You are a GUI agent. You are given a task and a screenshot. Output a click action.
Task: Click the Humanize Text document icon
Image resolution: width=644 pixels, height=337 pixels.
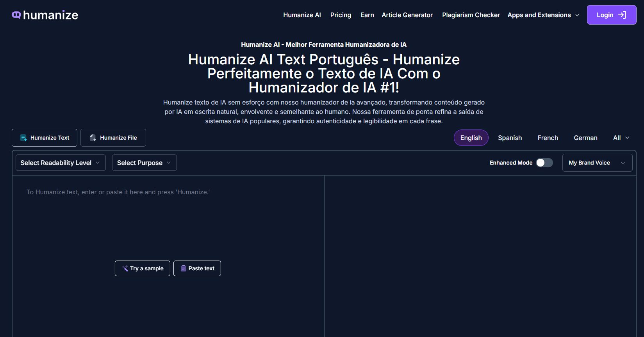[23, 138]
